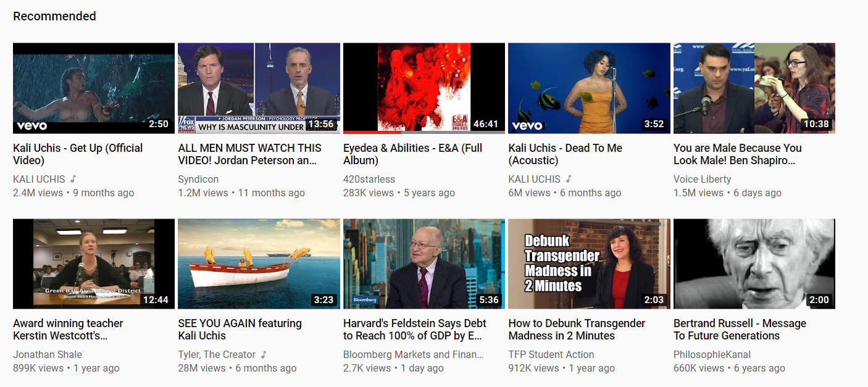Click the red watched-progress bar on Eyedea thumbnail
Image resolution: width=868 pixels, height=387 pixels.
tap(372, 131)
